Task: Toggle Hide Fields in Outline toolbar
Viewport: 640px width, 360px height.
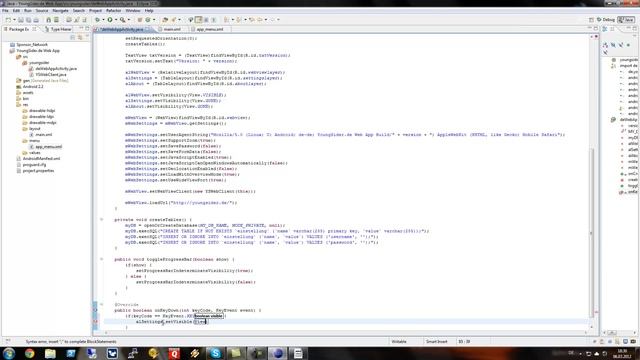Action: (x=613, y=45)
